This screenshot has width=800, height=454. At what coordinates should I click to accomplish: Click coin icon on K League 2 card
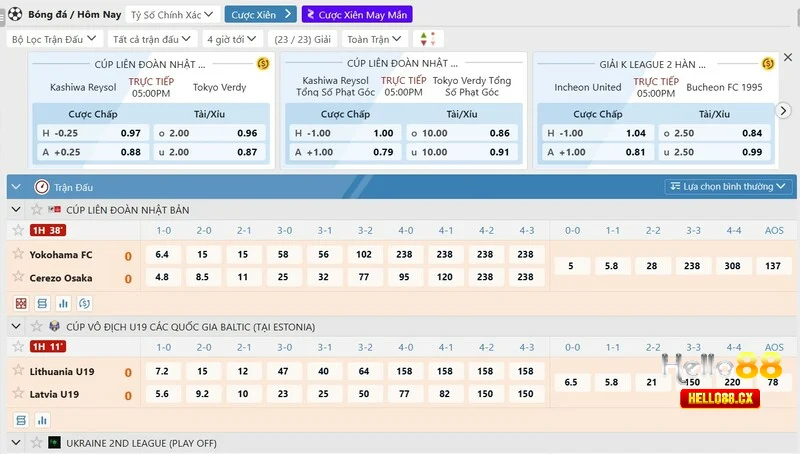(768, 64)
